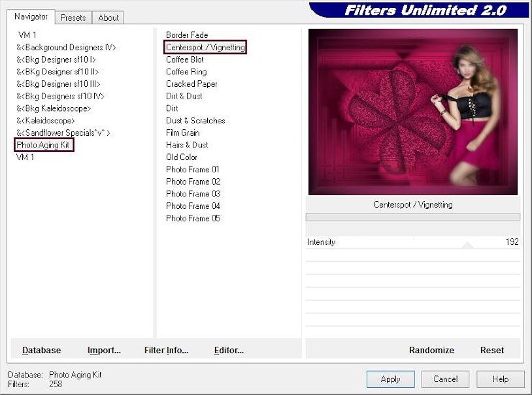Select &<Background Designers IV> category
This screenshot has width=532, height=395.
(66, 47)
